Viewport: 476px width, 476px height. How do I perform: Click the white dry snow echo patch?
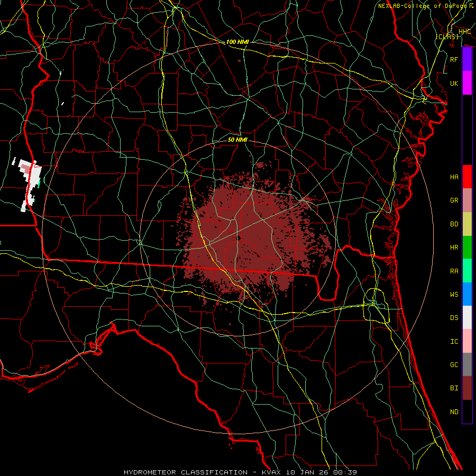coord(30,185)
